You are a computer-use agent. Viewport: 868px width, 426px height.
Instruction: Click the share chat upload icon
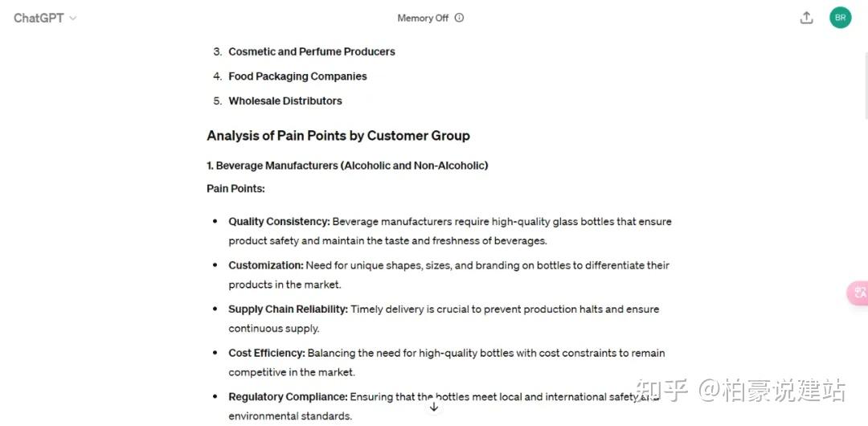coord(807,18)
